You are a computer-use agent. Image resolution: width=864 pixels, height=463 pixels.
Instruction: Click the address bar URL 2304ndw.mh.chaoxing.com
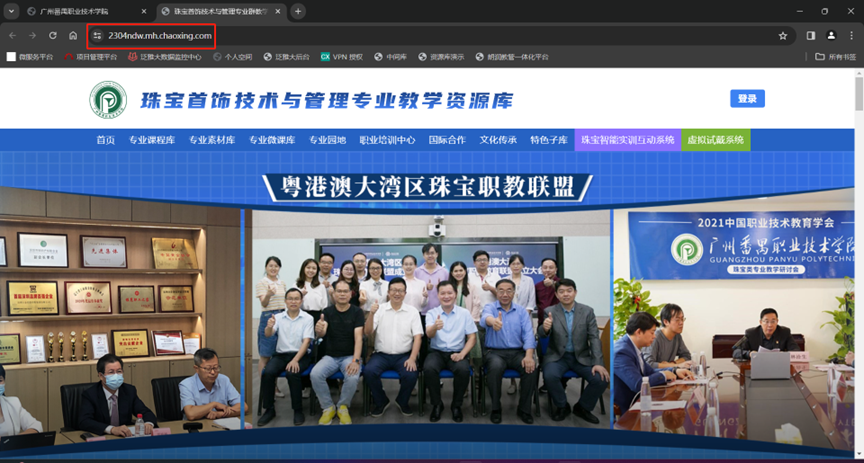click(160, 36)
